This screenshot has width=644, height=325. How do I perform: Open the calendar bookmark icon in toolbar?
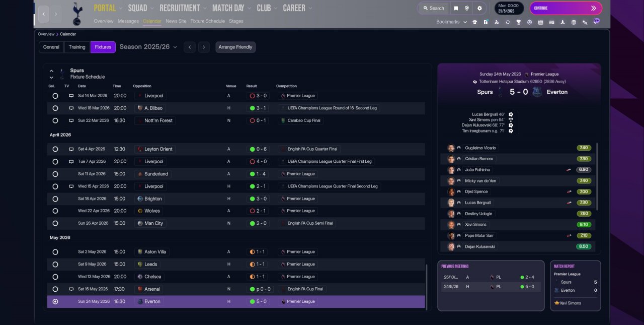(x=540, y=22)
